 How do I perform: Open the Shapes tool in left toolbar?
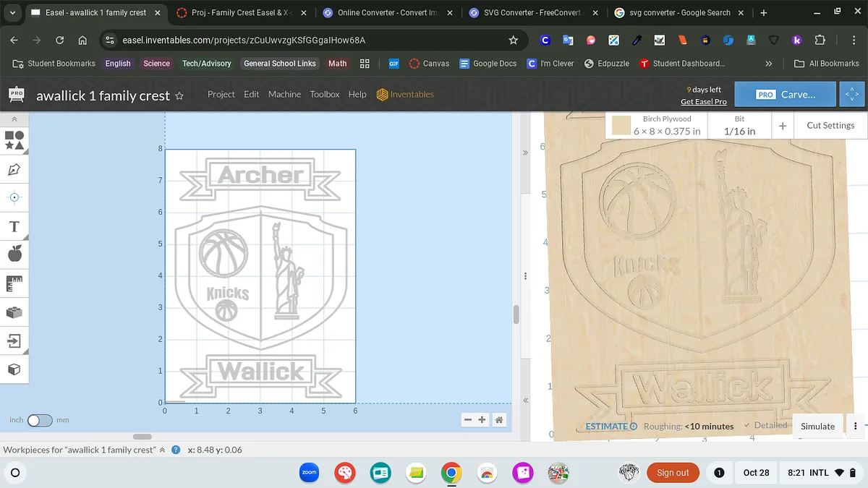[x=14, y=140]
